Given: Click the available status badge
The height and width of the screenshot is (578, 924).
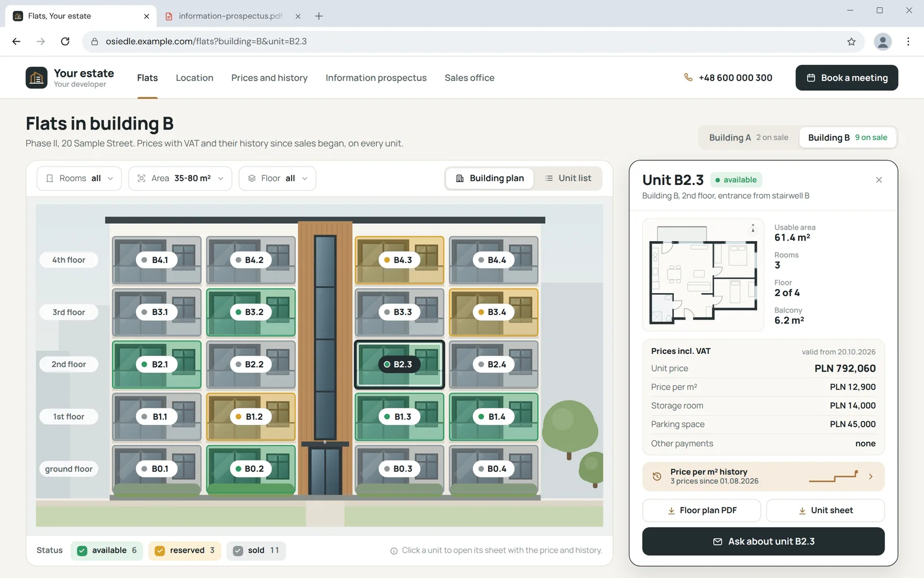Looking at the screenshot, I should point(736,180).
